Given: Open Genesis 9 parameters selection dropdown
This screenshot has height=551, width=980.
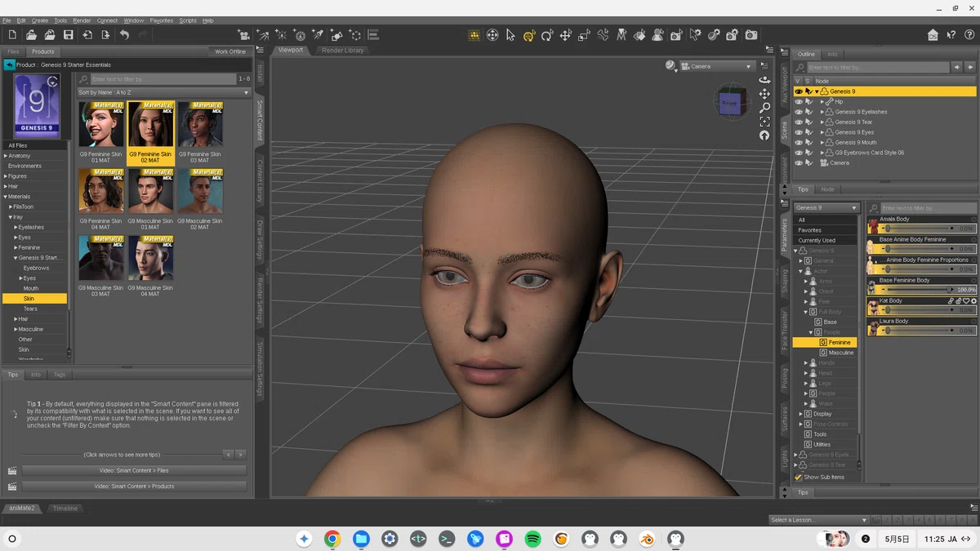Looking at the screenshot, I should 826,207.
